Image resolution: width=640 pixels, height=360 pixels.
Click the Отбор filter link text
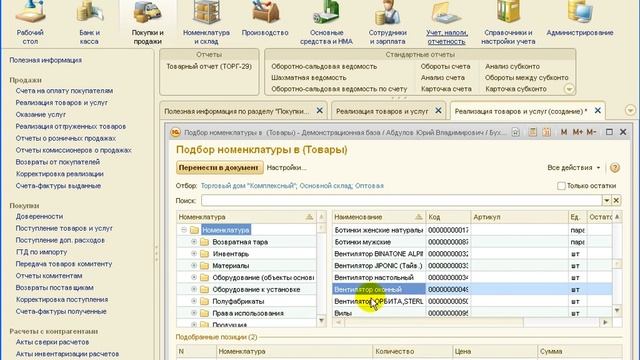point(292,186)
